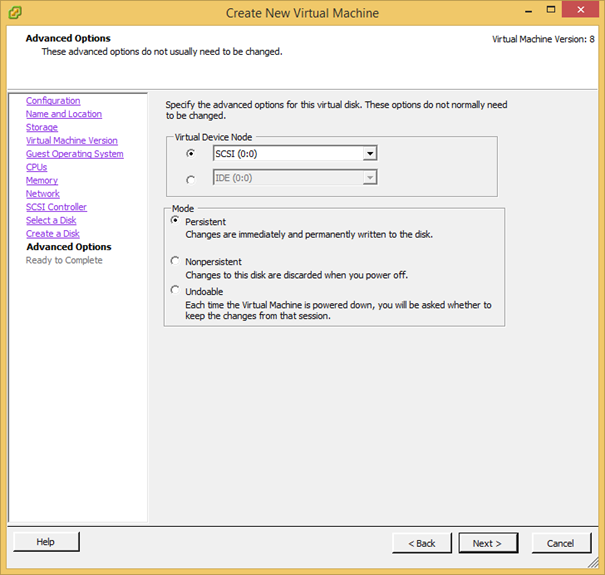Minimize the Create New Virtual Machine window
The image size is (605, 575).
(529, 10)
